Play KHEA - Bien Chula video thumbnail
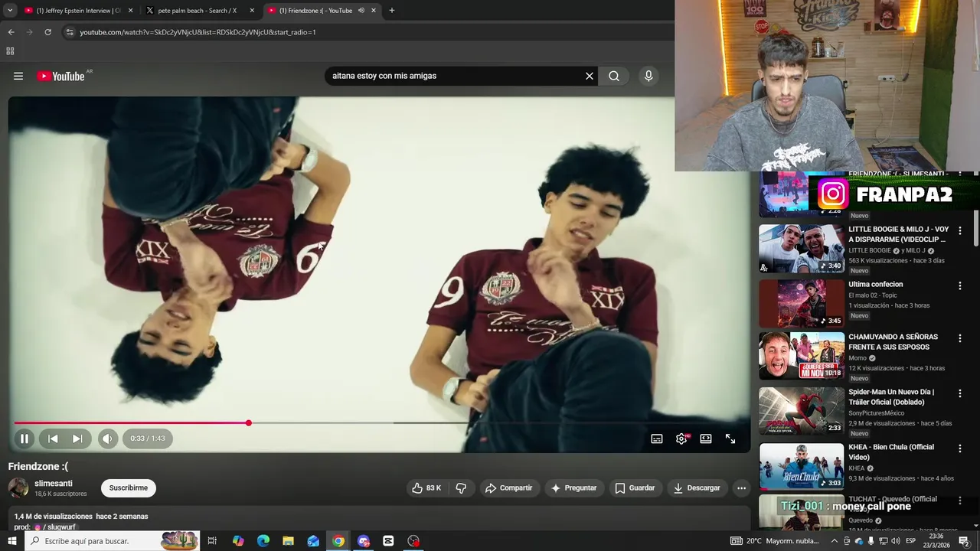The image size is (980, 551). click(801, 466)
